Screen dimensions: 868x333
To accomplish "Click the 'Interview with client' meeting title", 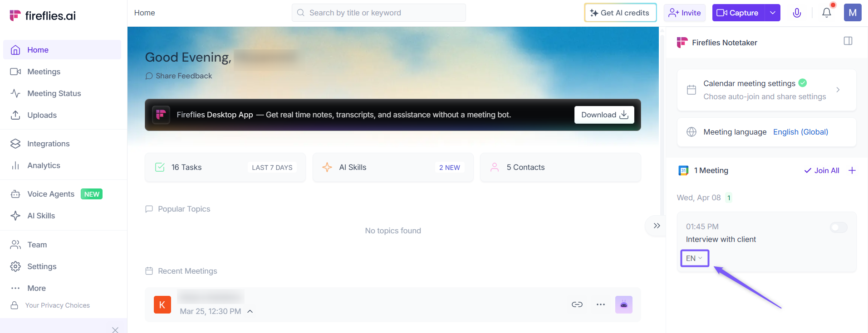I will 721,239.
